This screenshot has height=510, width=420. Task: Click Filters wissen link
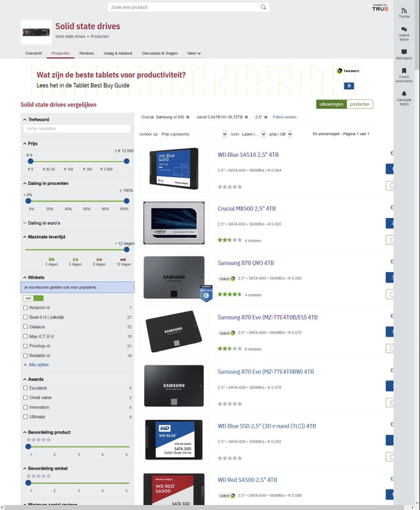[x=284, y=117]
